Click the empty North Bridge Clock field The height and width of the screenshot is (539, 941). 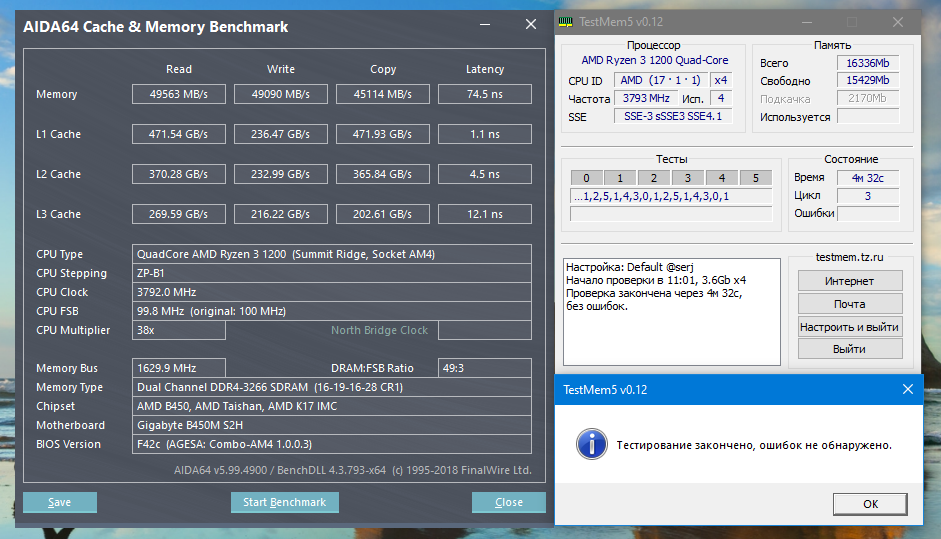[485, 330]
